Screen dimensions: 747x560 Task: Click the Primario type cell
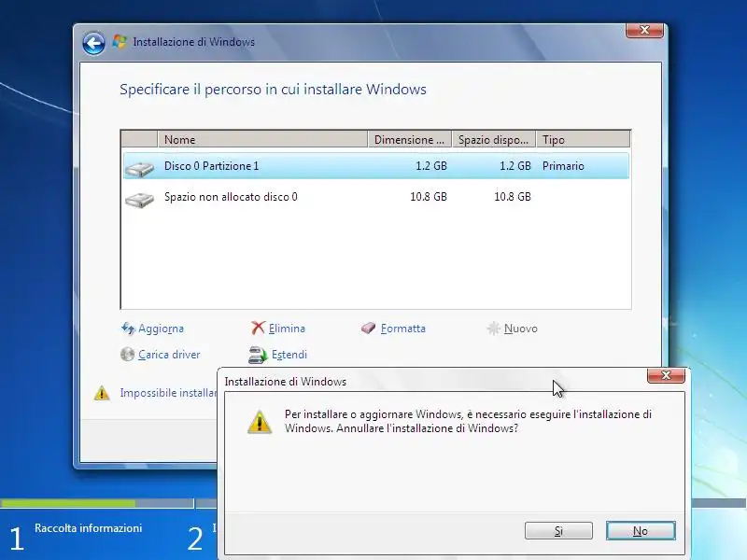pos(563,166)
